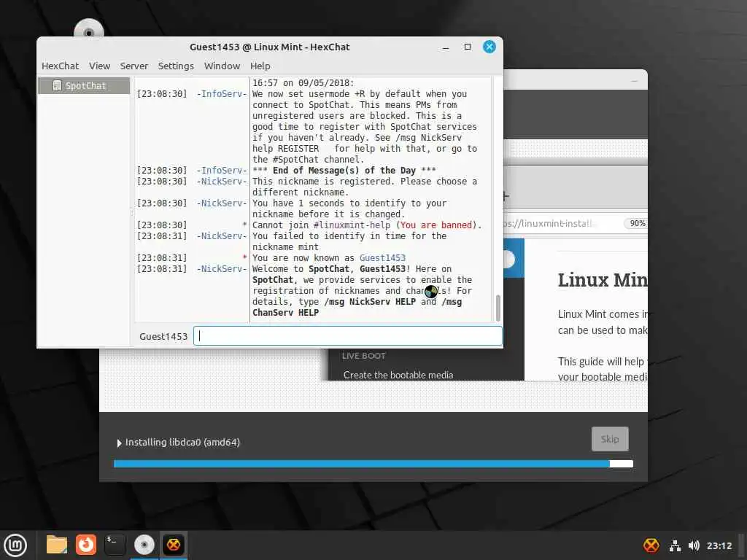This screenshot has width=747, height=560.
Task: Click 'End of Message(s) of the Day' line
Action: click(344, 170)
